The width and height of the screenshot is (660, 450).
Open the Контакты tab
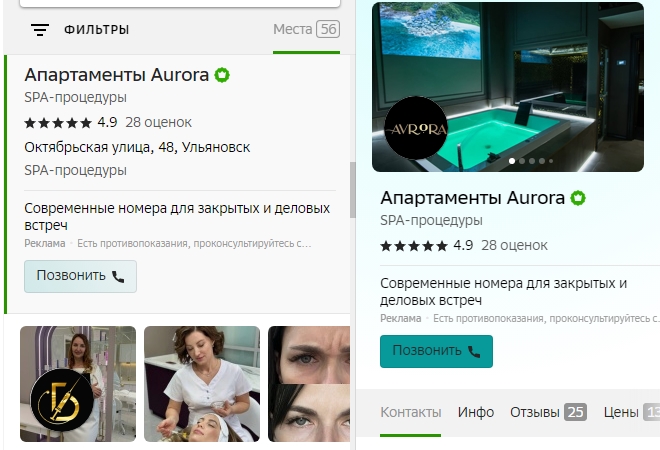(410, 412)
